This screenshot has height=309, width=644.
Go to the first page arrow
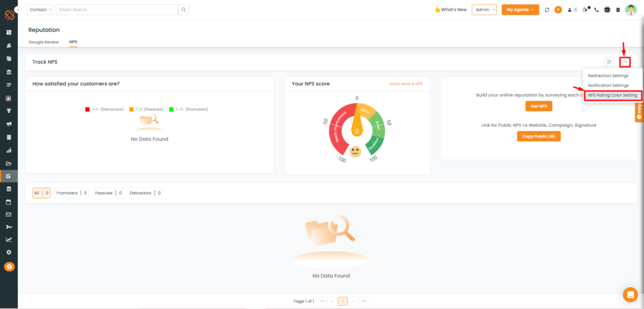(x=323, y=301)
